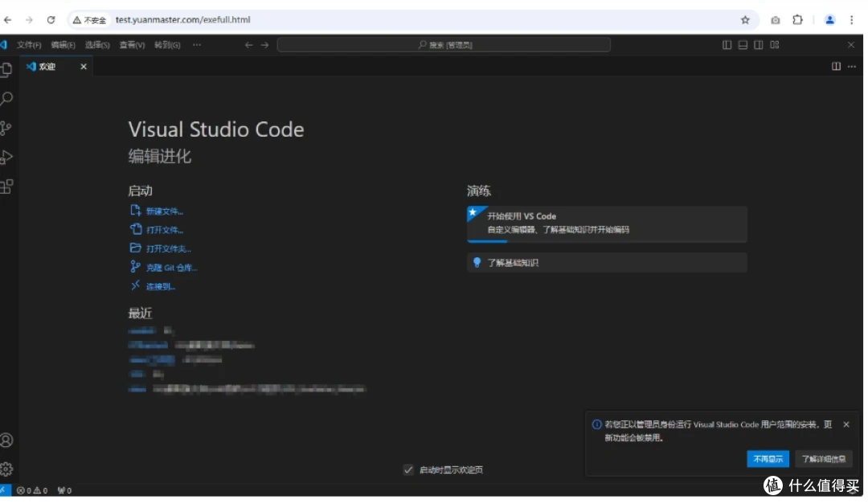Open the 查看(V) menu
Viewport: 868px width, 504px height.
pos(133,45)
